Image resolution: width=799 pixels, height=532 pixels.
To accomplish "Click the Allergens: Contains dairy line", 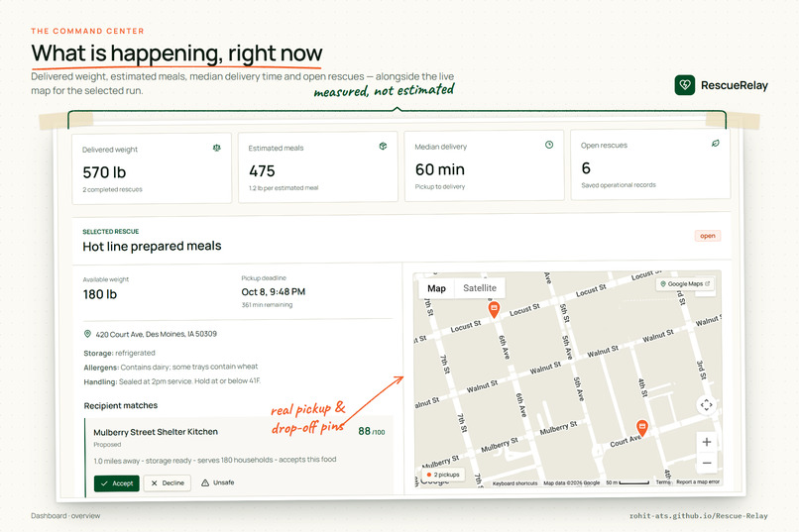I will click(x=171, y=368).
